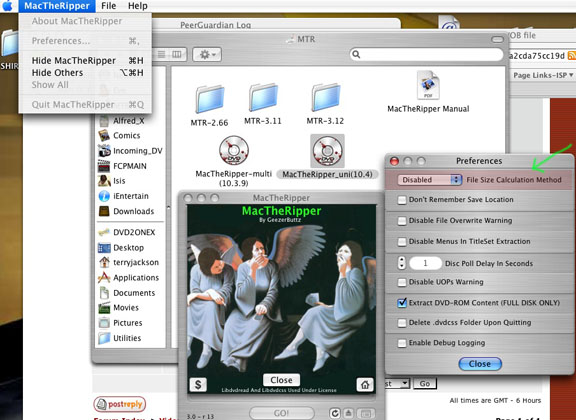Viewport: 576px width, 420px height.
Task: Click the home page icon in About panel
Action: pos(365,384)
